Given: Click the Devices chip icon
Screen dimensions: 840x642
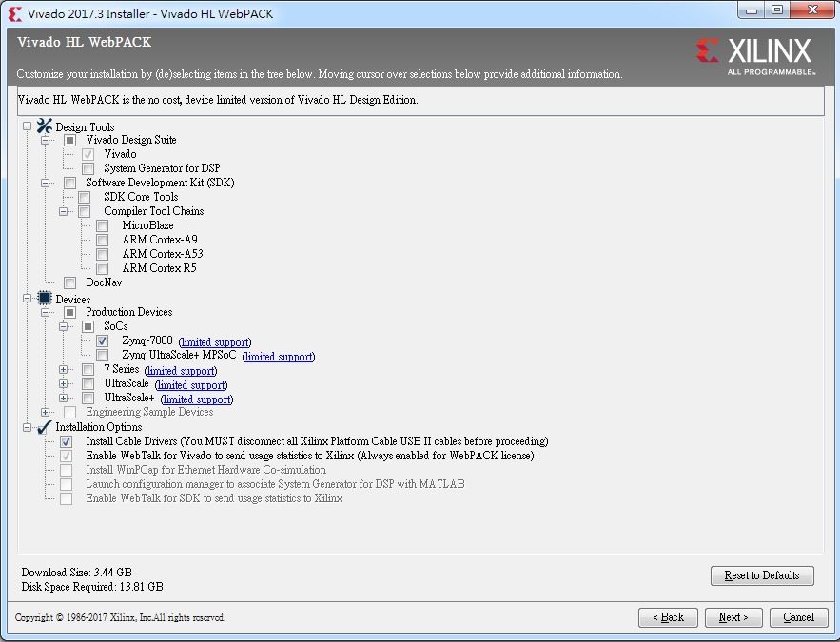Looking at the screenshot, I should point(45,299).
